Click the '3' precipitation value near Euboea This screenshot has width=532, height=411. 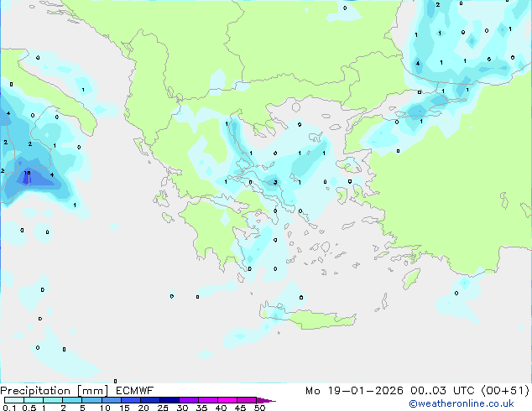(275, 183)
